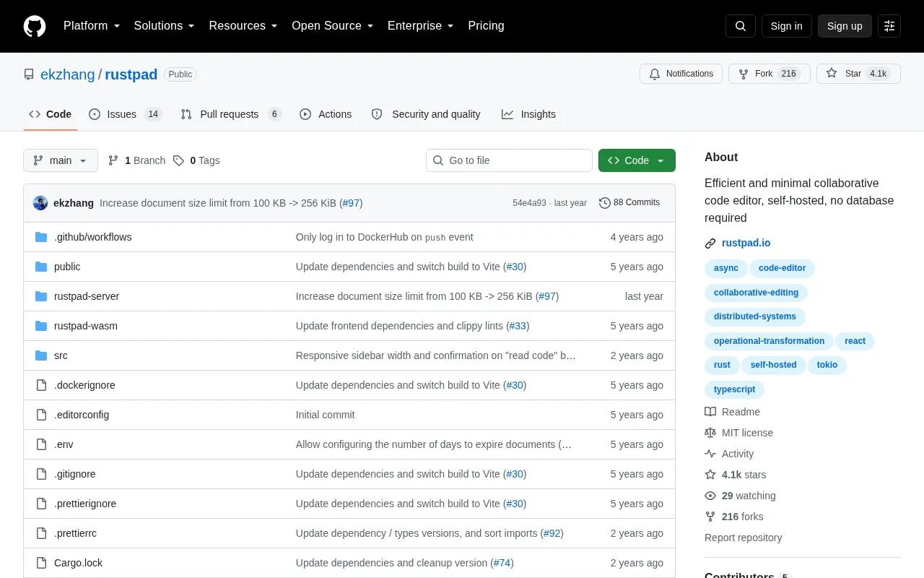Open the appearance settings icon button

click(889, 26)
